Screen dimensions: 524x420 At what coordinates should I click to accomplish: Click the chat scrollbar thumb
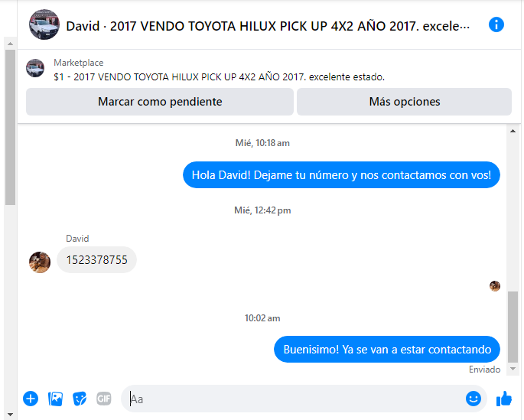(x=513, y=327)
